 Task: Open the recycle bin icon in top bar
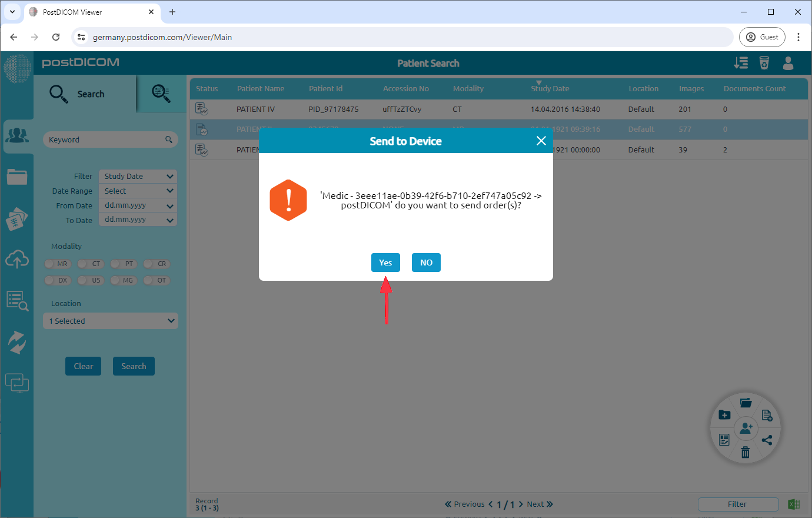coord(763,63)
